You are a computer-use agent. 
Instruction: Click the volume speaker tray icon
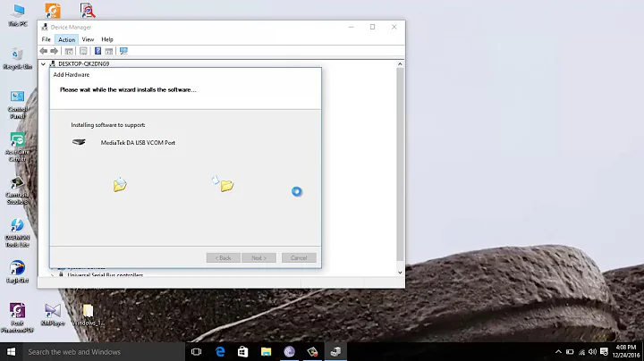(592, 351)
